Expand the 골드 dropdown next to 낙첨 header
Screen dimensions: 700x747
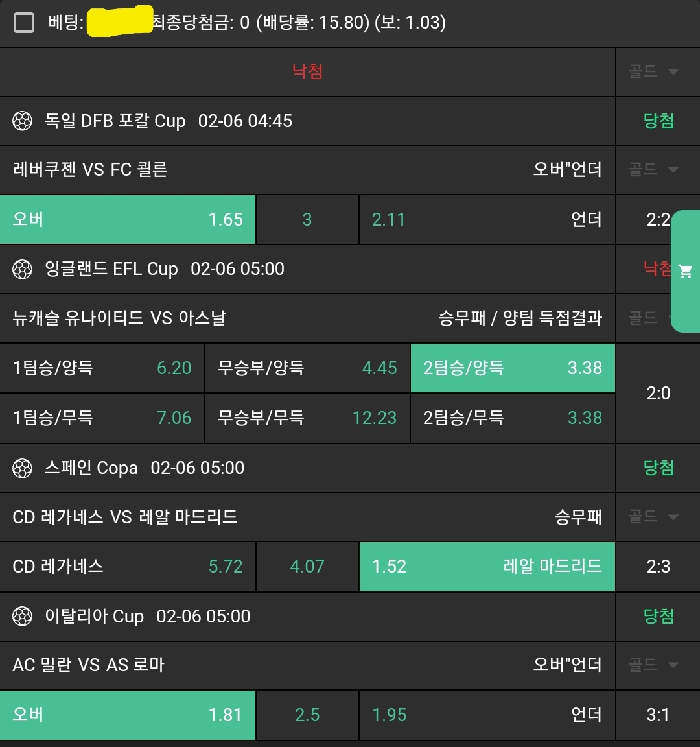[x=653, y=71]
